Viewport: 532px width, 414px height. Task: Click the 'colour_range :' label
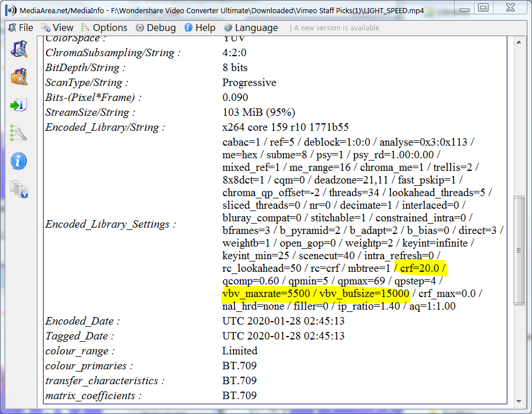pyautogui.click(x=80, y=351)
